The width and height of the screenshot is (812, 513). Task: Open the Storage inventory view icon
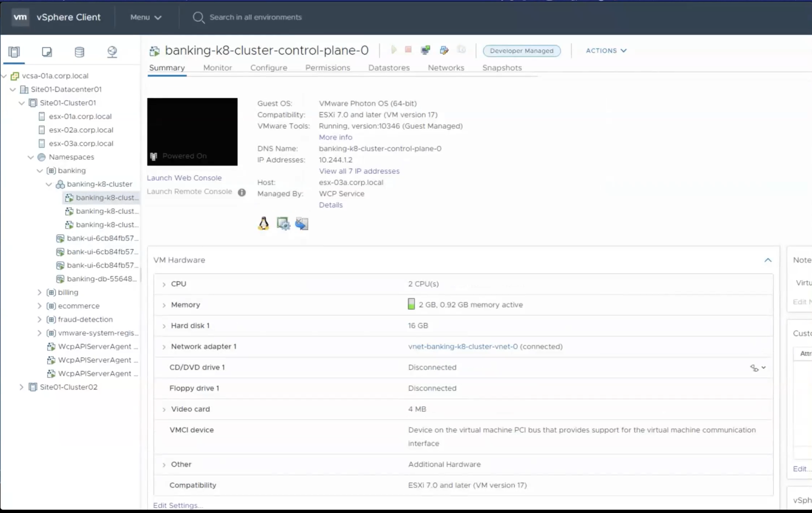(x=79, y=52)
